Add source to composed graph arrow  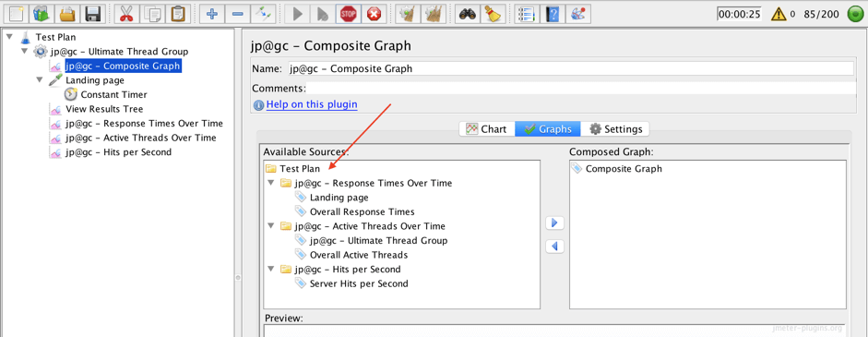coord(554,223)
